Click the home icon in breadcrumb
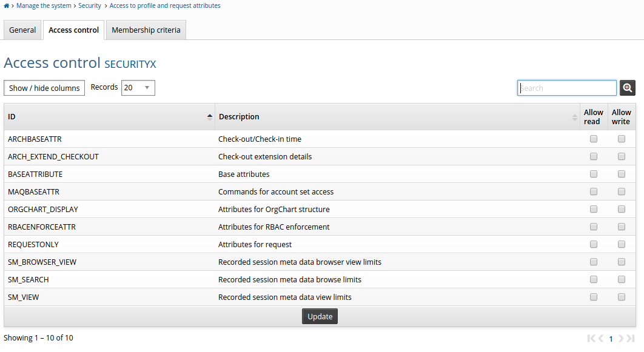 (6, 6)
